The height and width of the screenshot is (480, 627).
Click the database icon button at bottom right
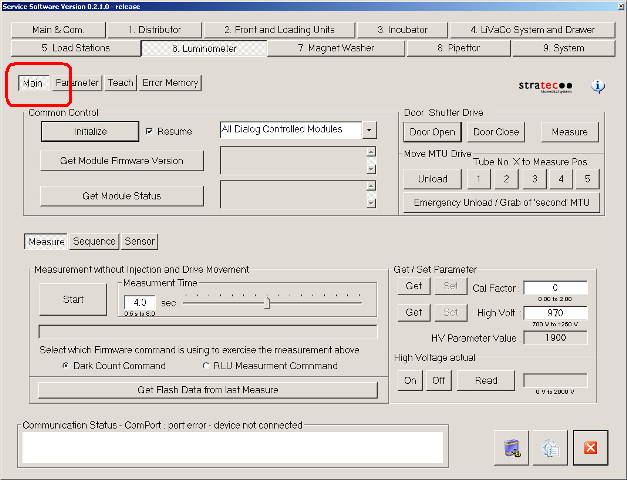tap(510, 447)
